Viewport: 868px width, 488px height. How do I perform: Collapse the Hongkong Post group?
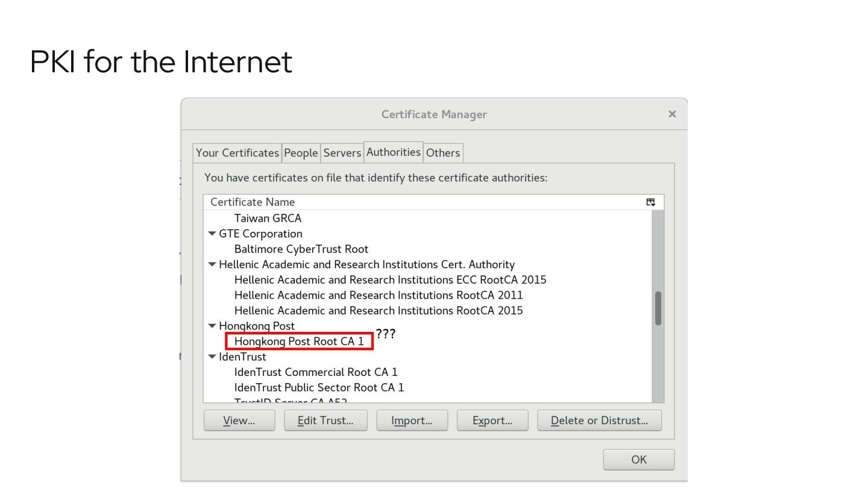(212, 326)
